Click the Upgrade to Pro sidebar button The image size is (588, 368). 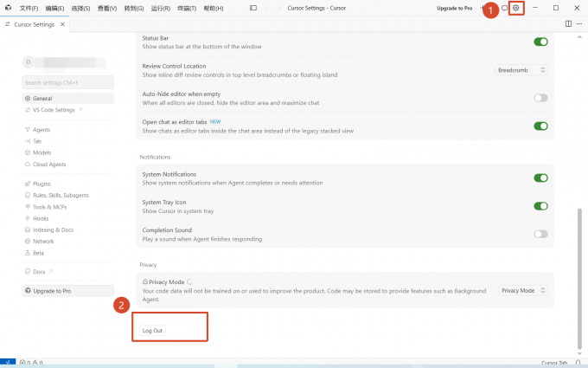(67, 291)
